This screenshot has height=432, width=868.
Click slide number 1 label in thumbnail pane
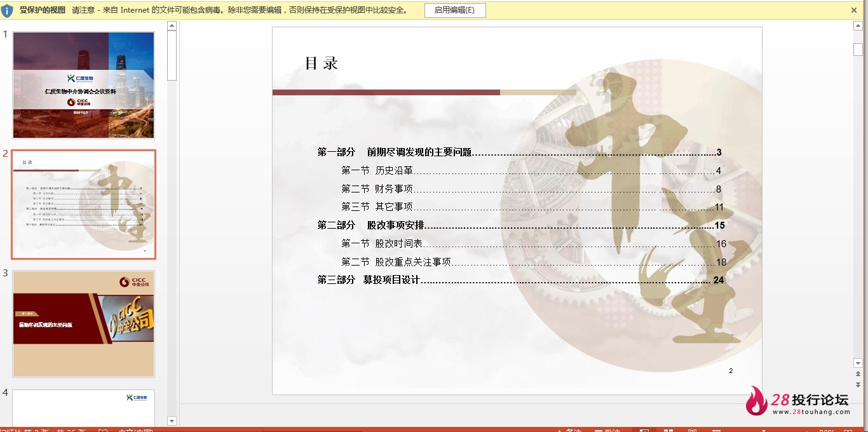5,34
